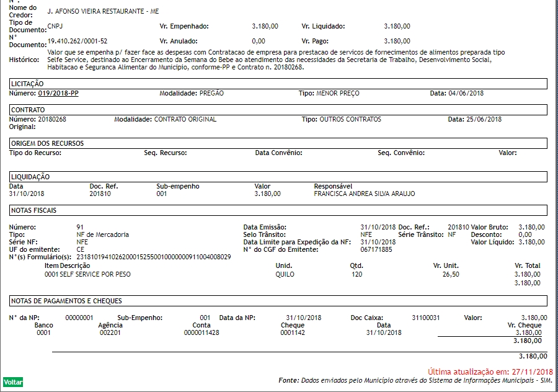Click Valor Líquido amount 3.180,00
The width and height of the screenshot is (558, 392).
click(x=531, y=242)
